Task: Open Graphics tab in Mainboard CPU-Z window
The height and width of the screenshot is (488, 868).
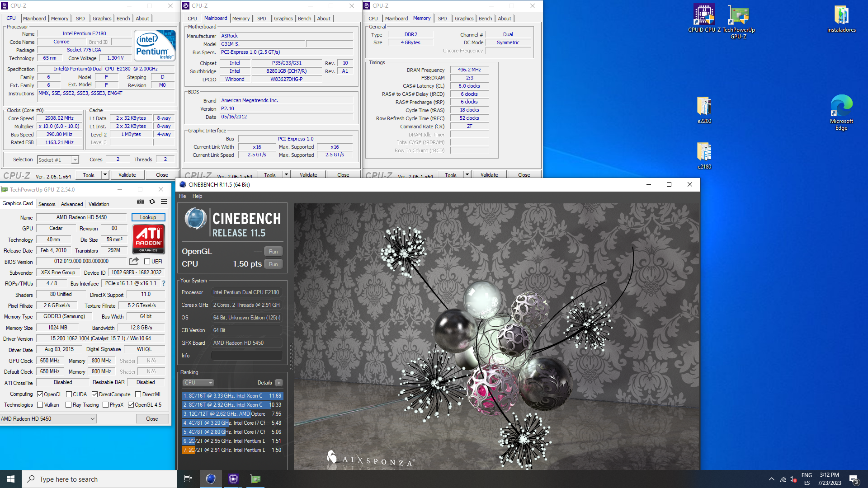Action: 283,19
